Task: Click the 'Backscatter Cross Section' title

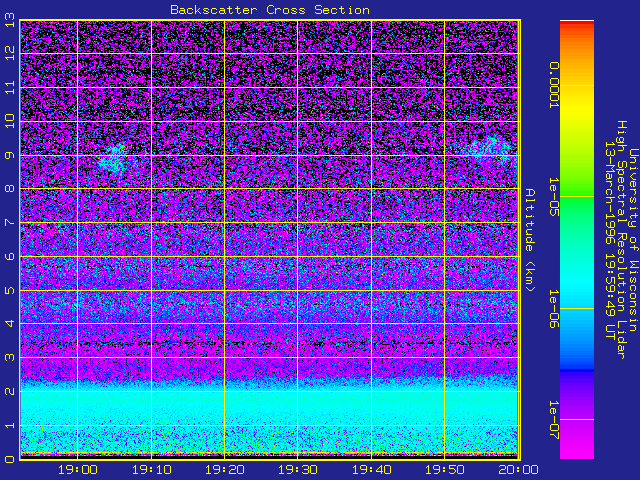Action: (x=270, y=10)
